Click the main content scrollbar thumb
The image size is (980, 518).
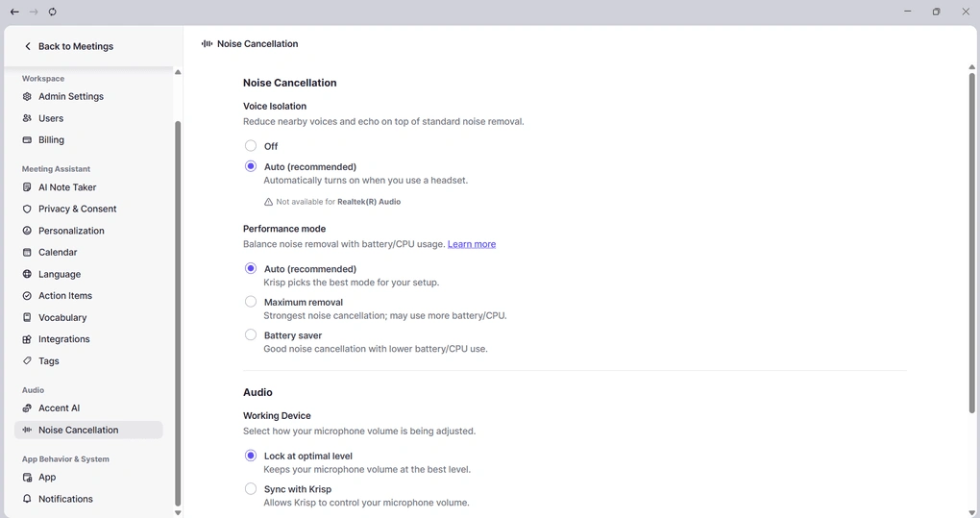(972, 242)
